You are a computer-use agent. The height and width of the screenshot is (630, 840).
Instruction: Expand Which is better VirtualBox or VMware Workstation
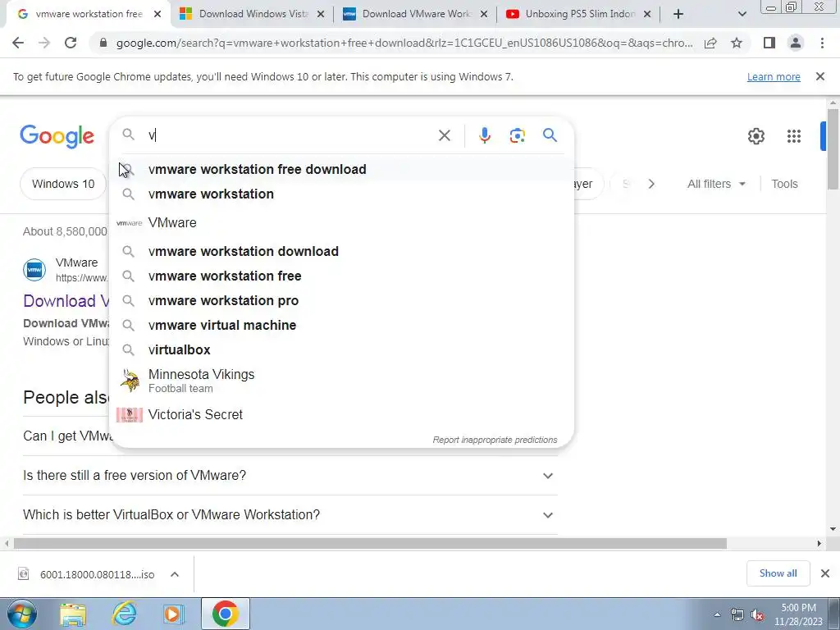[x=290, y=515]
